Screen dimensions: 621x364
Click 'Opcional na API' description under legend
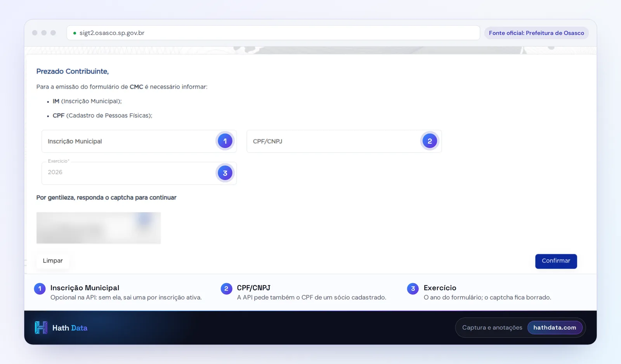[x=126, y=298]
